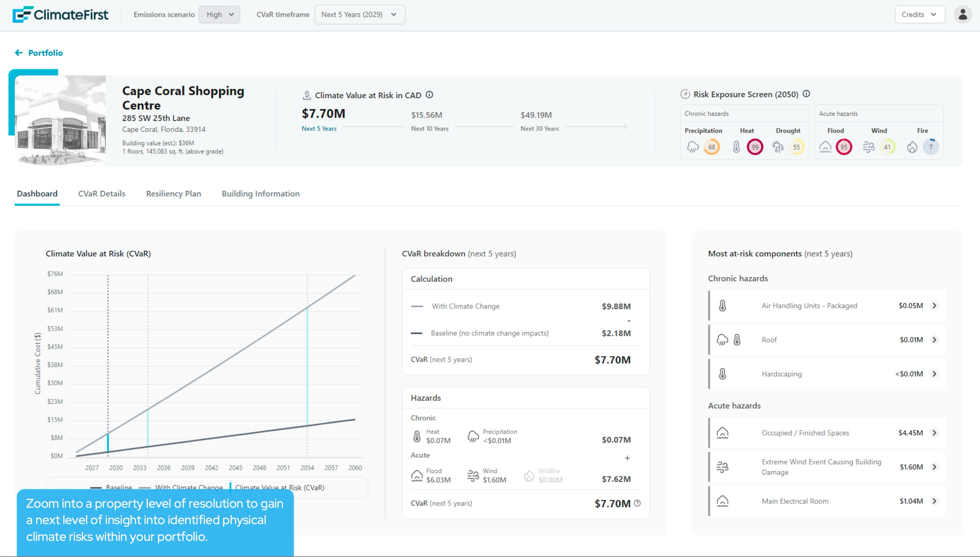Click the Wind hazard icon
The height and width of the screenshot is (557, 980).
click(x=868, y=147)
